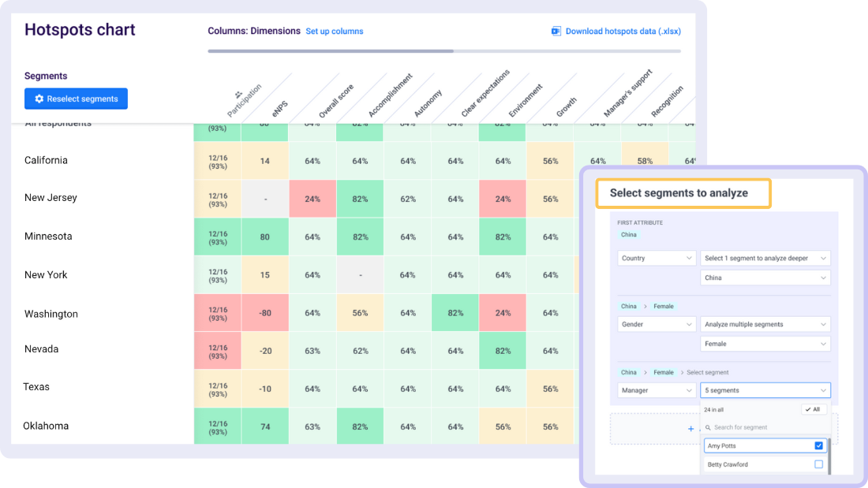Open the Female segment dropdown

(765, 344)
